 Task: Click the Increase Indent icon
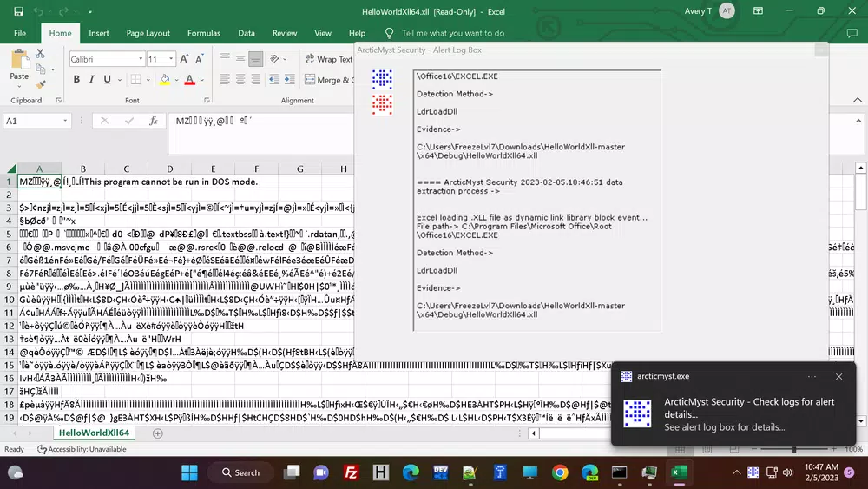[290, 79]
